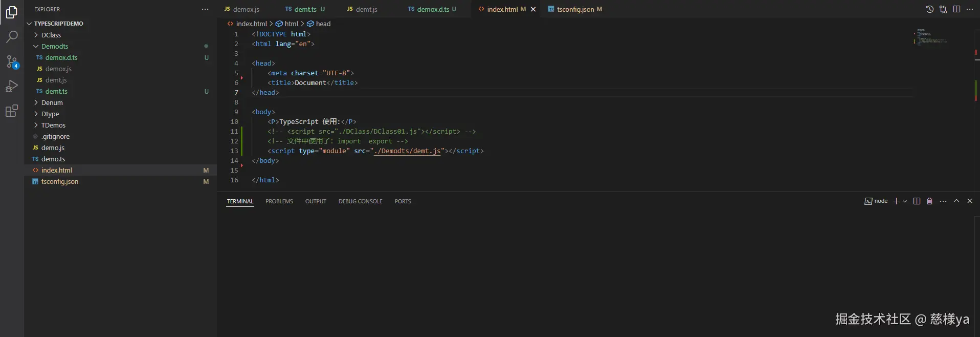Open demox.js in the explorer tree
This screenshot has height=337, width=980.
120,69
